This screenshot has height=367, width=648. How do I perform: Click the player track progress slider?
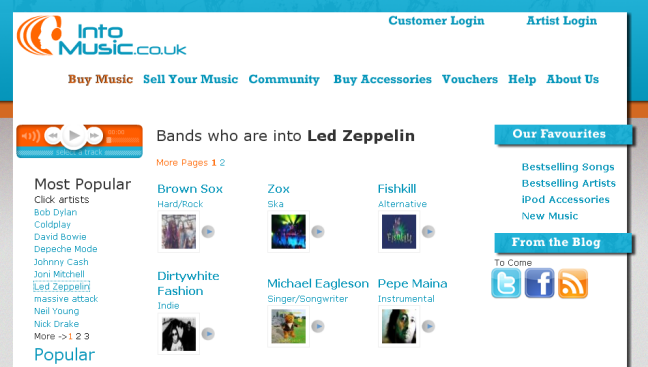coord(122,140)
